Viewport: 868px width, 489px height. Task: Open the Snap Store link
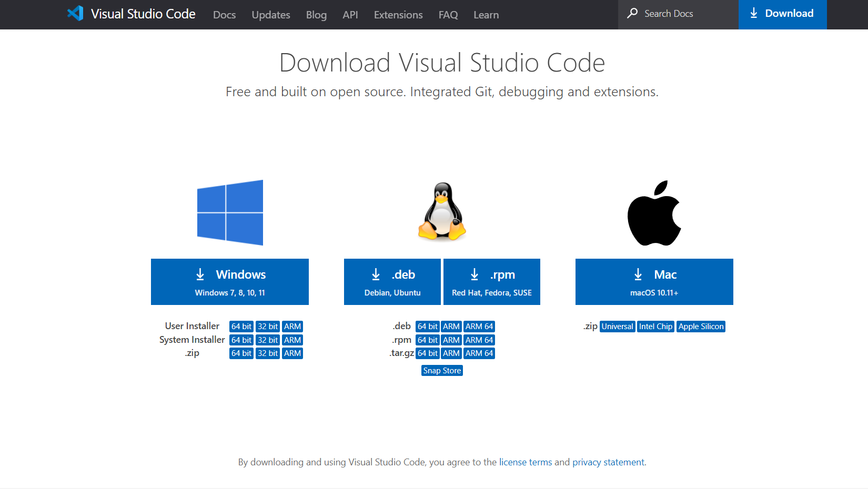point(442,371)
